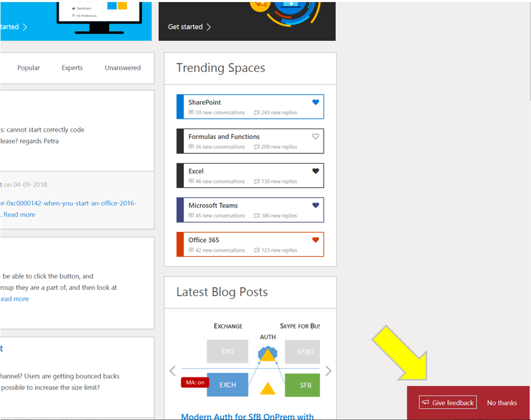This screenshot has width=531, height=420.
Task: Toggle the Excel favorite heart
Action: (x=315, y=171)
